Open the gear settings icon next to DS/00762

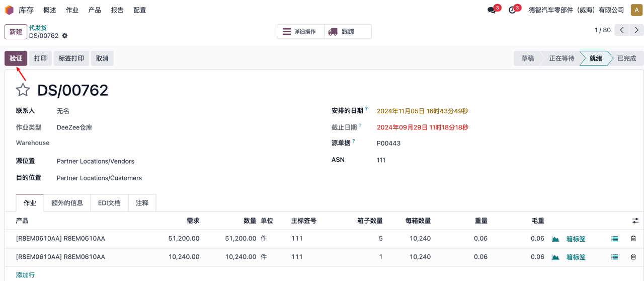click(x=65, y=36)
